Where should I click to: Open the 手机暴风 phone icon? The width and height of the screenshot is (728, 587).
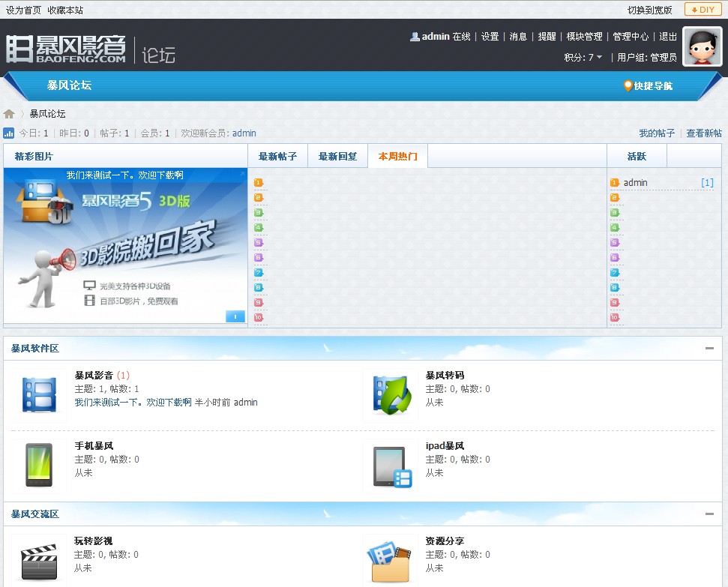click(x=39, y=465)
